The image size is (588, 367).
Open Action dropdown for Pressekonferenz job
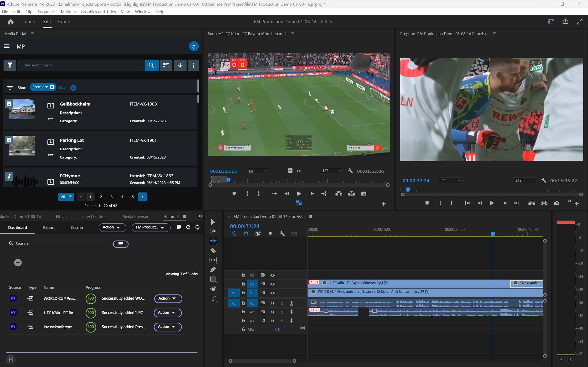pos(168,327)
